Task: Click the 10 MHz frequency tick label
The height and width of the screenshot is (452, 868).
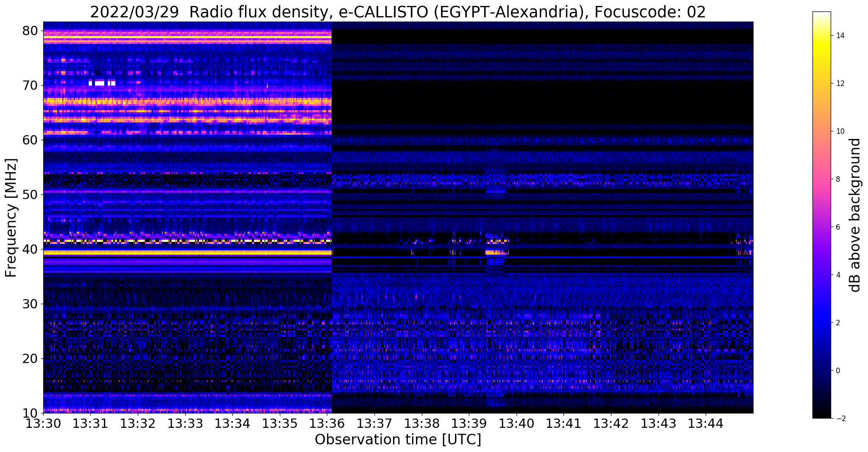Action: pyautogui.click(x=31, y=413)
